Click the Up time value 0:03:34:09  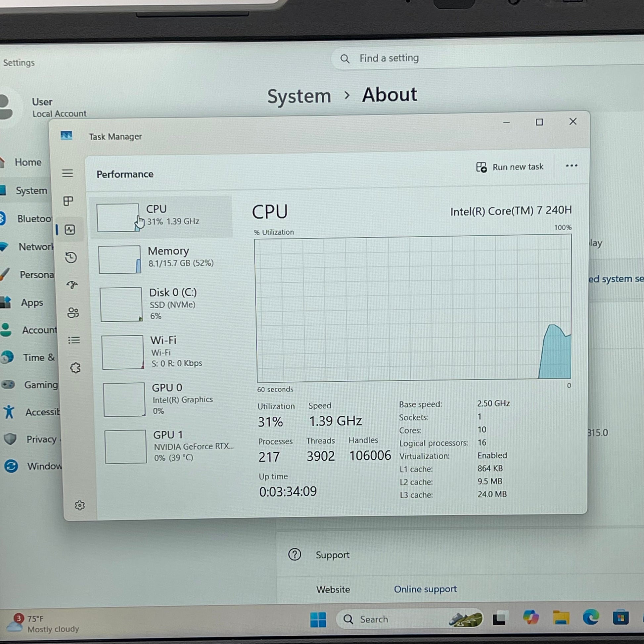pyautogui.click(x=288, y=491)
